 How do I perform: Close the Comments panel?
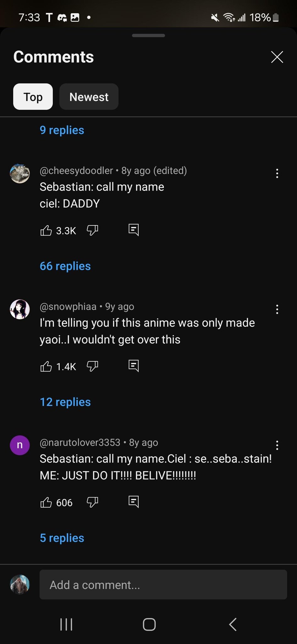[x=277, y=57]
